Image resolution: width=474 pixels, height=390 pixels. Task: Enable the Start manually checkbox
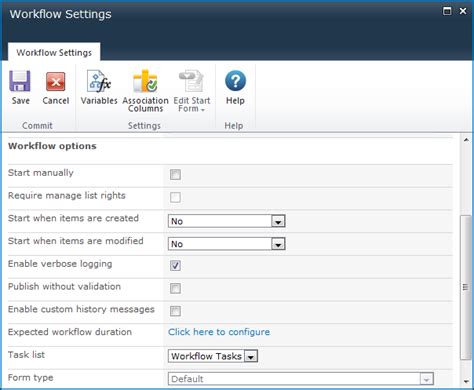(x=175, y=174)
